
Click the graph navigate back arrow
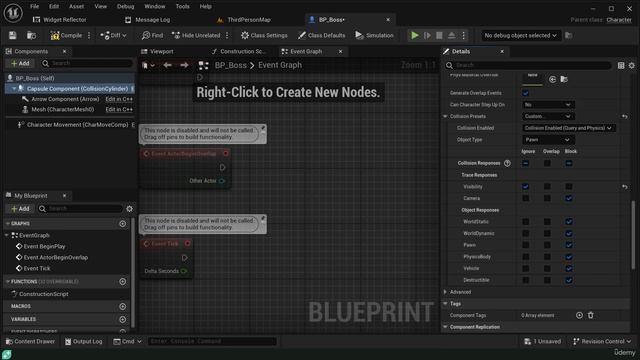(x=167, y=65)
